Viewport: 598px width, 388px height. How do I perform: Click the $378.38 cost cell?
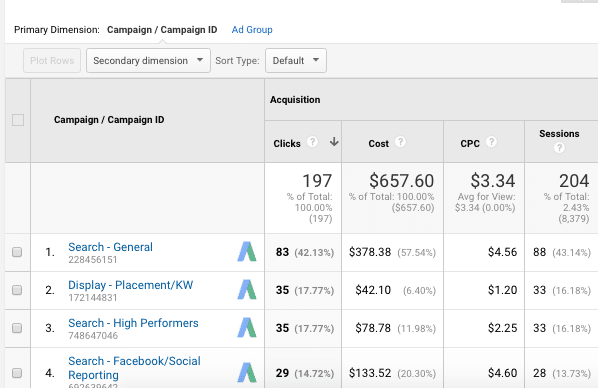[370, 252]
